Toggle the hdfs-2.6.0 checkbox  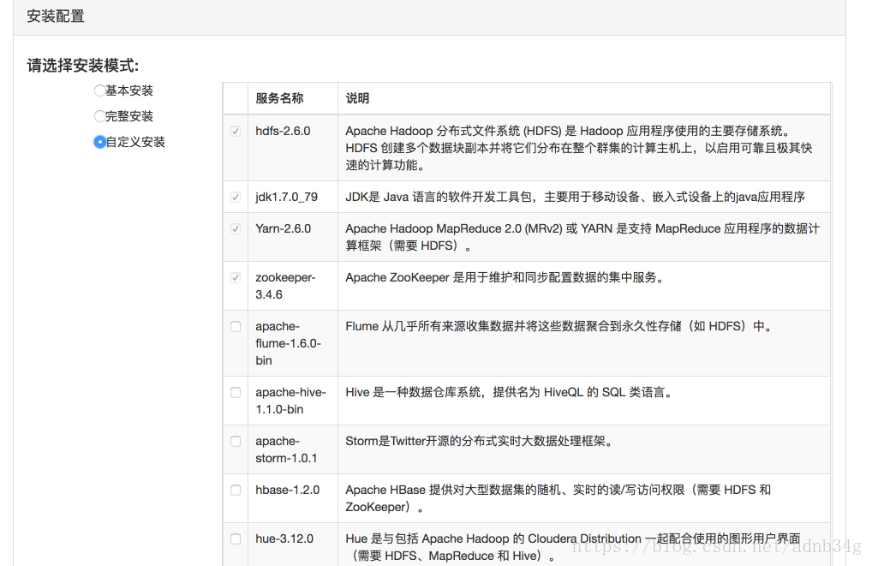pyautogui.click(x=235, y=131)
